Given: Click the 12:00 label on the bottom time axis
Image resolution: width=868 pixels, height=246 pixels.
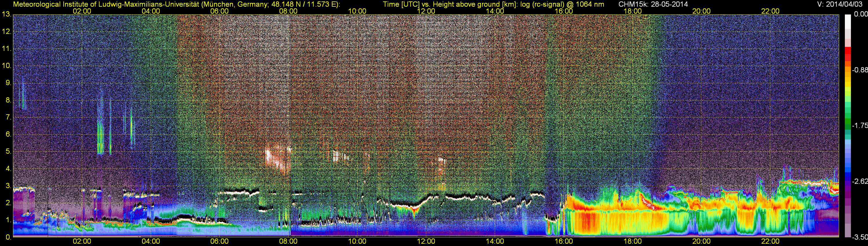Looking at the screenshot, I should 426,242.
